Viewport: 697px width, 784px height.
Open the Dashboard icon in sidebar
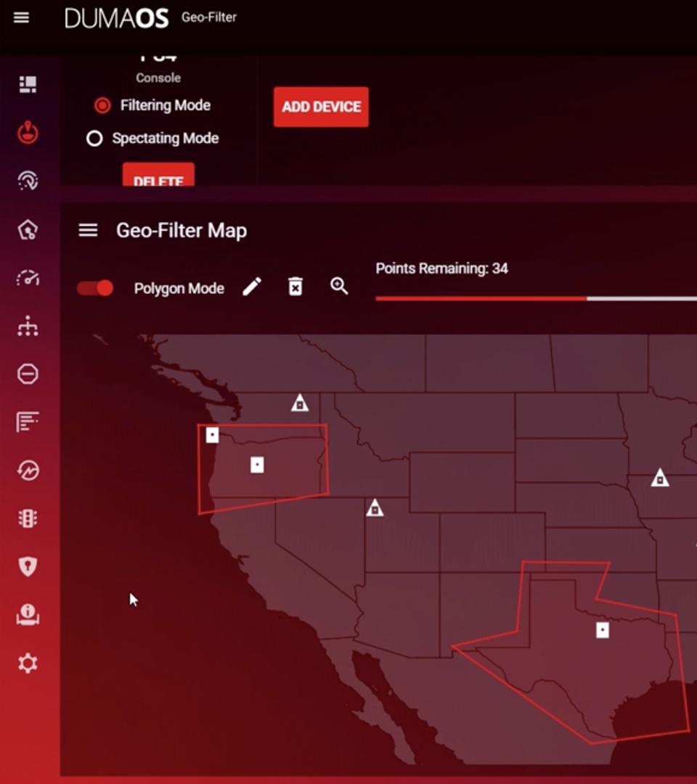tap(28, 85)
